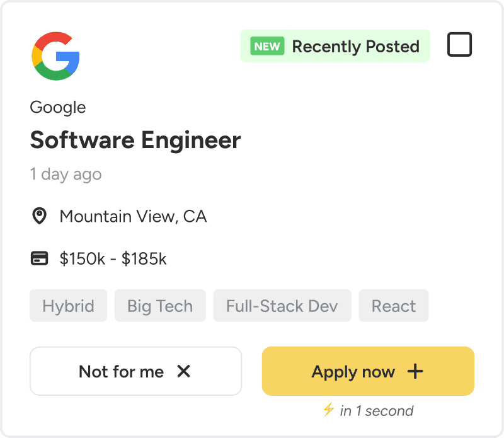The height and width of the screenshot is (438, 504).
Task: Click the $150k - $185k salary range
Action: (113, 258)
